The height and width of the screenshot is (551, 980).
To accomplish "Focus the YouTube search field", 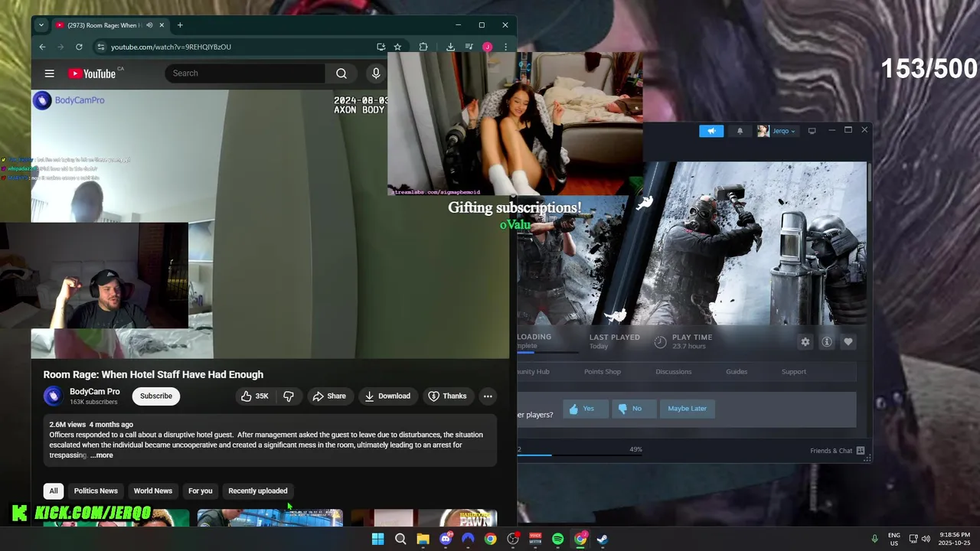I will pyautogui.click(x=245, y=73).
